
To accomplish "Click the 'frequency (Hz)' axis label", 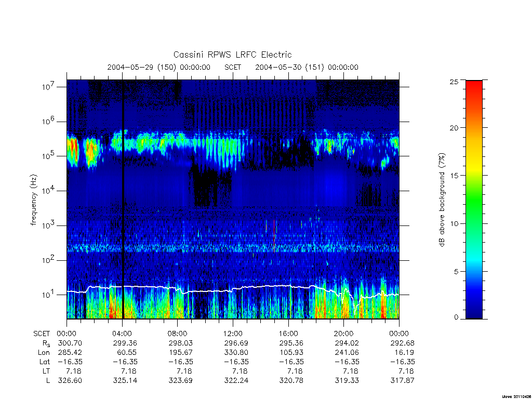I will 33,200.
